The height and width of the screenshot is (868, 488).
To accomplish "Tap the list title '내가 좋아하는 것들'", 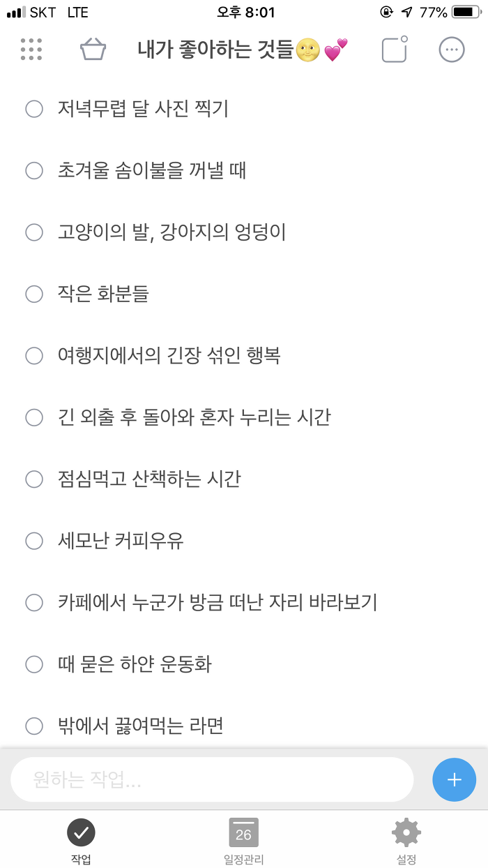I will click(215, 50).
